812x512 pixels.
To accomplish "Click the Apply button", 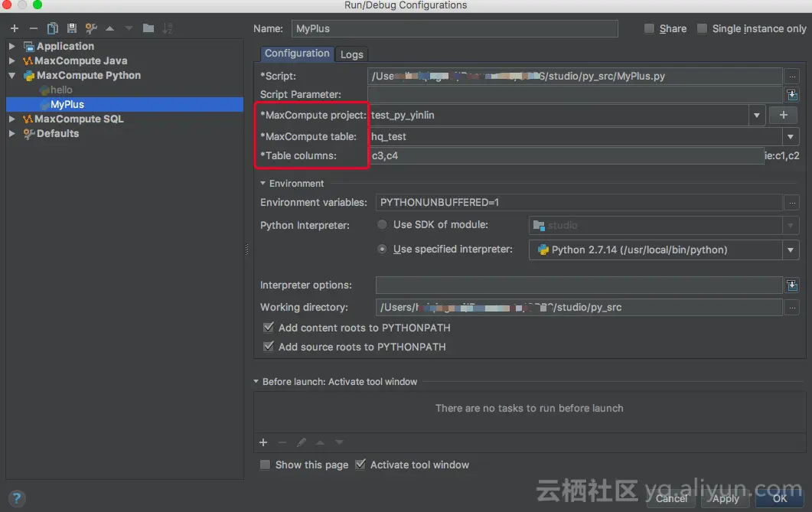I will 726,498.
